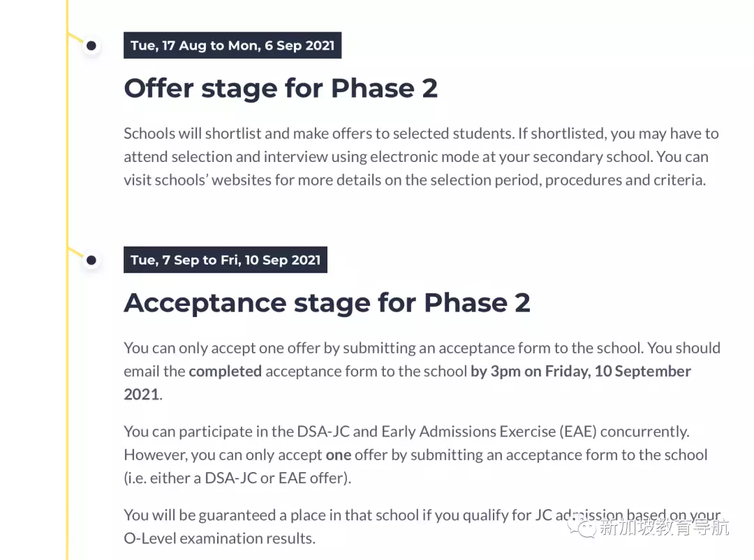This screenshot has width=754, height=560.
Task: Click the "Acceptance stage for Phase 2" heading
Action: pyautogui.click(x=327, y=303)
